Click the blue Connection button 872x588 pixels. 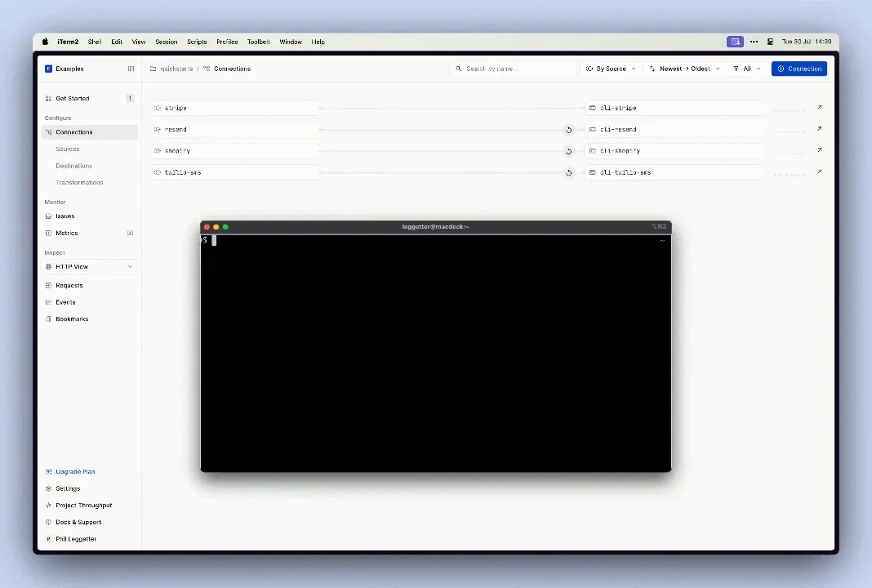click(x=799, y=69)
